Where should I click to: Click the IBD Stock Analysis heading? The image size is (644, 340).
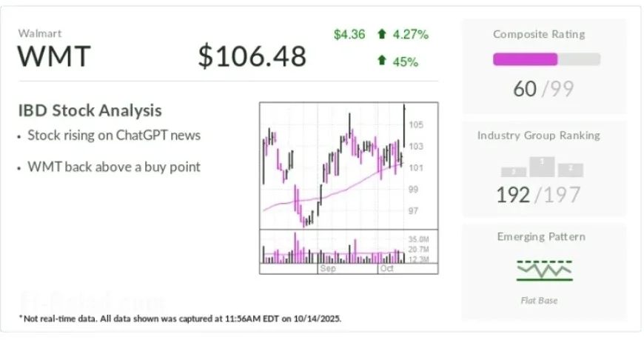(x=90, y=111)
